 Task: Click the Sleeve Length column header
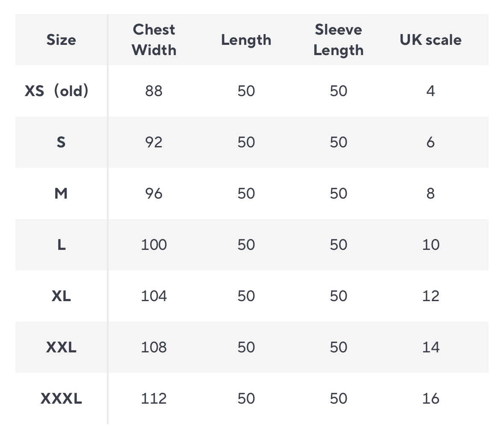pos(338,40)
